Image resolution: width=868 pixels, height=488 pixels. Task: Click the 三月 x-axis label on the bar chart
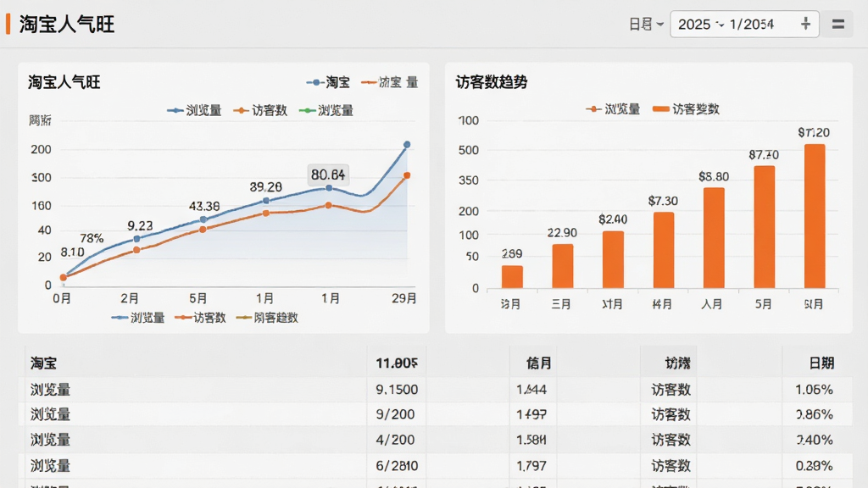[x=561, y=304]
